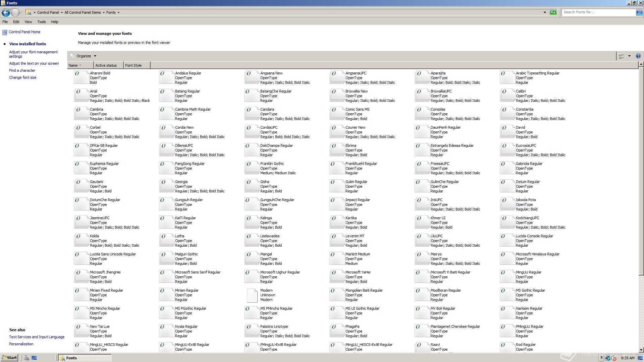Sort by Font Style column
This screenshot has height=362, width=644.
[137, 65]
